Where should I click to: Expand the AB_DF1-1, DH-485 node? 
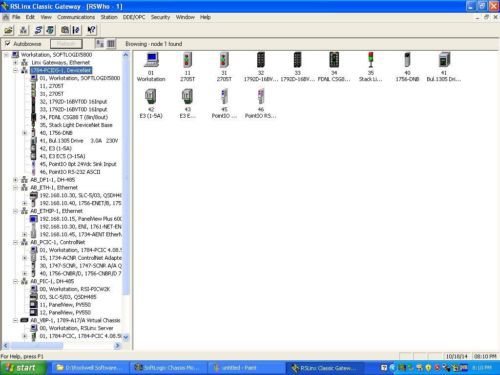pos(15,180)
